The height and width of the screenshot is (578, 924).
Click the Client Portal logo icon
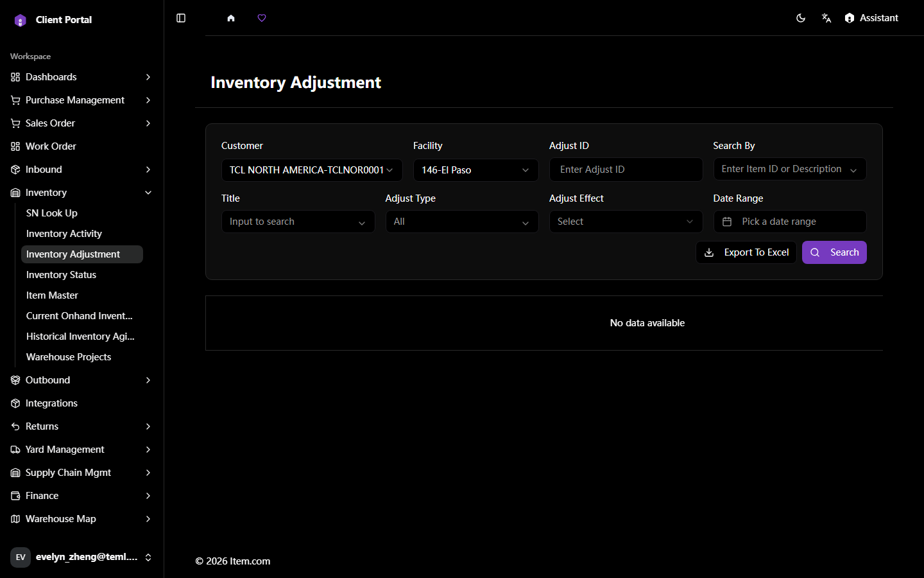[21, 20]
